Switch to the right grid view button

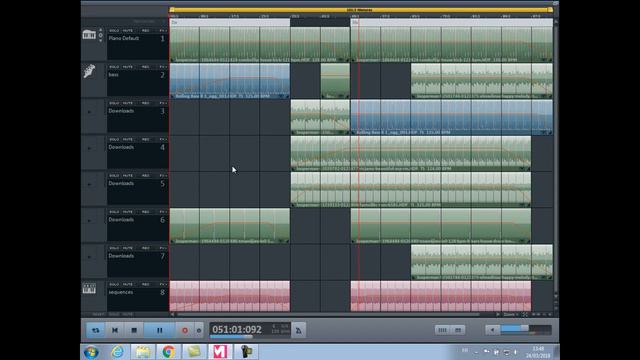pyautogui.click(x=458, y=330)
